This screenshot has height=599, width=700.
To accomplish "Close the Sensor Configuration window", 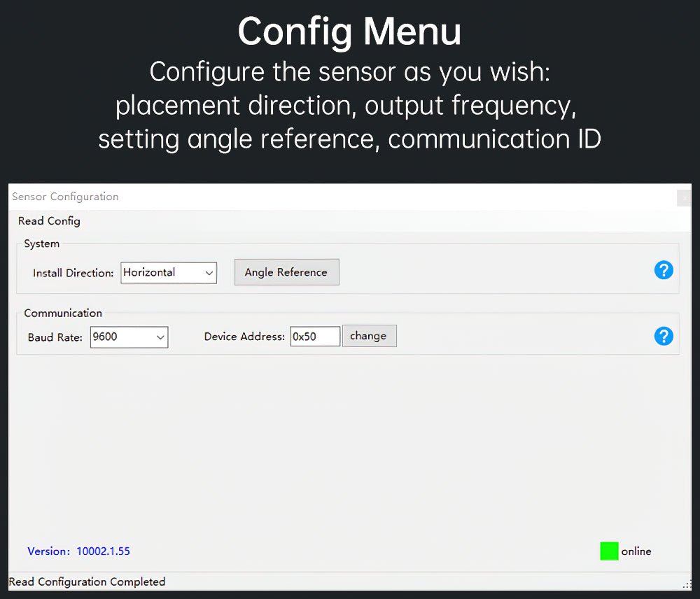I will (684, 198).
